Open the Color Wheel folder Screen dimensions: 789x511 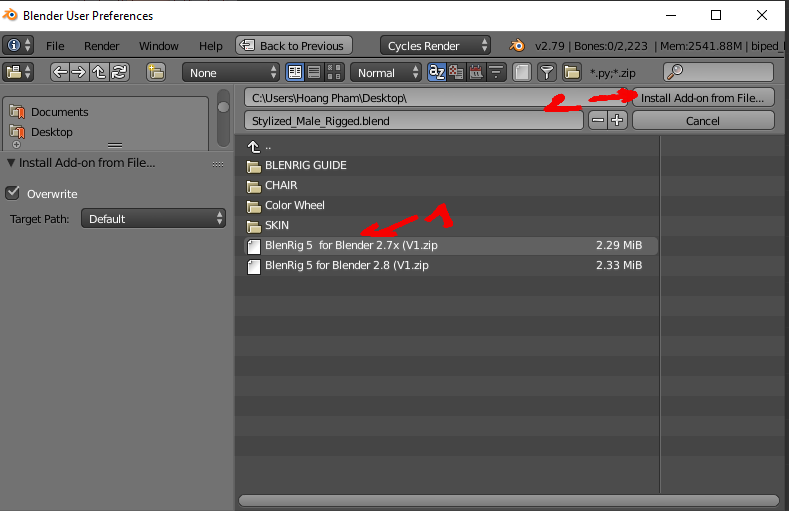click(x=294, y=205)
